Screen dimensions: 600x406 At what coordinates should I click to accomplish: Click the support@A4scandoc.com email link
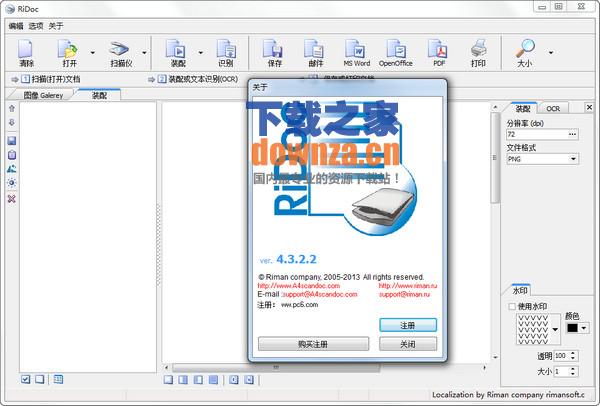(x=320, y=294)
